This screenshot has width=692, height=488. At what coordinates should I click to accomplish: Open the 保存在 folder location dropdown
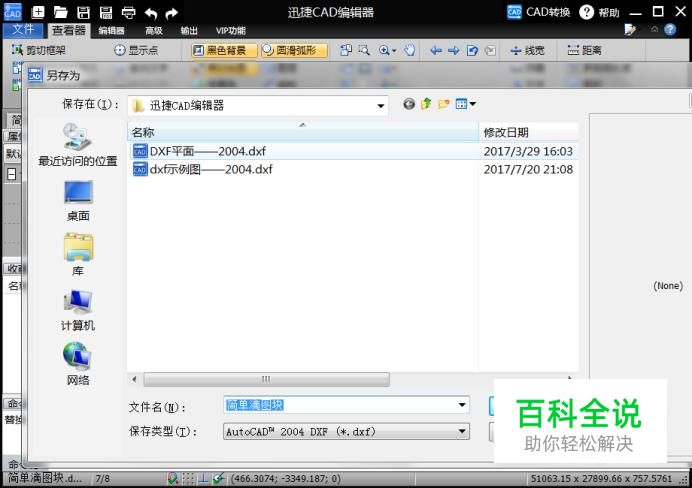pos(380,106)
